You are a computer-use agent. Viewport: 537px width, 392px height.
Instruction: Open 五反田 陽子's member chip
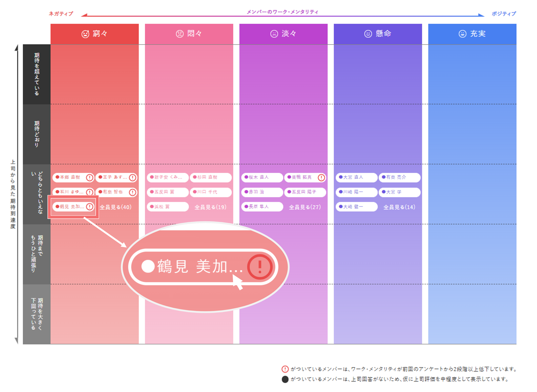pyautogui.click(x=305, y=192)
